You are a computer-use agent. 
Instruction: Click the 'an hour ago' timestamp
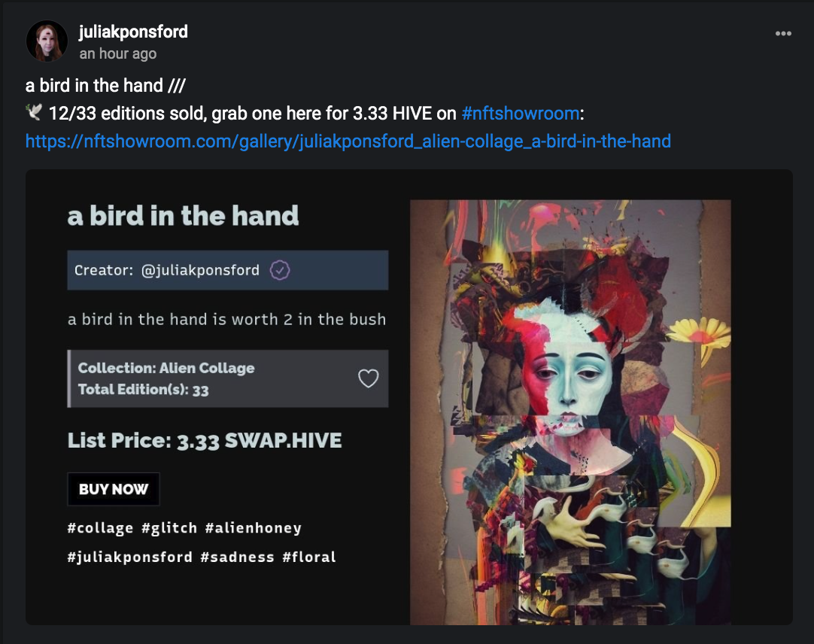[118, 53]
